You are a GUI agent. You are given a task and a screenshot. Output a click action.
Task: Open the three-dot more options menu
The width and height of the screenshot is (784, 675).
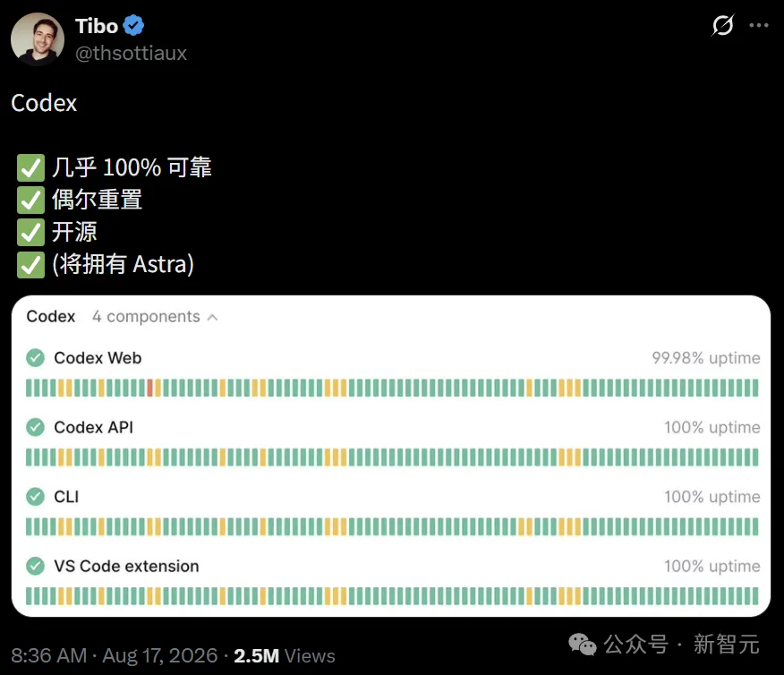759,25
